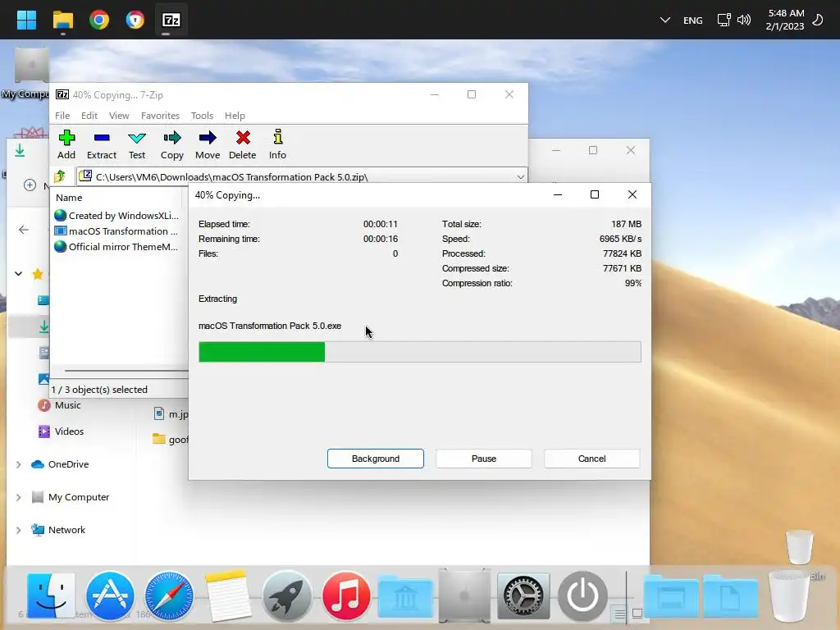Expand the OneDrive tree node

point(18,464)
